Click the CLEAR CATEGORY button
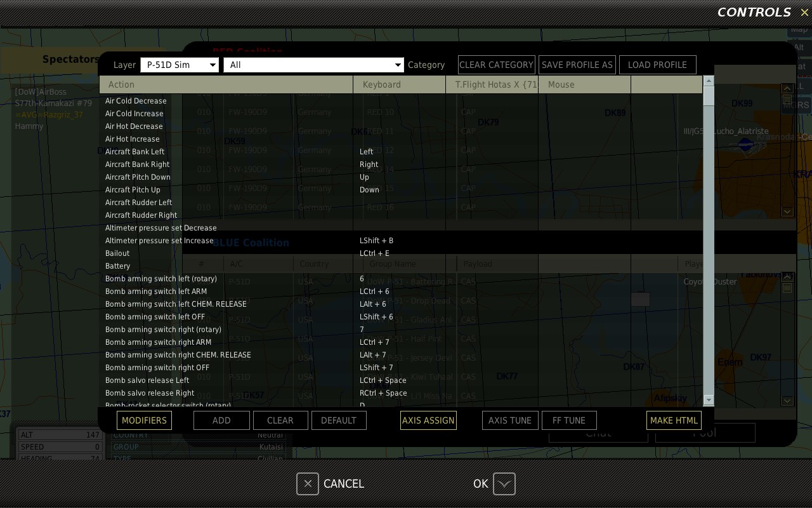This screenshot has height=508, width=812. point(497,65)
